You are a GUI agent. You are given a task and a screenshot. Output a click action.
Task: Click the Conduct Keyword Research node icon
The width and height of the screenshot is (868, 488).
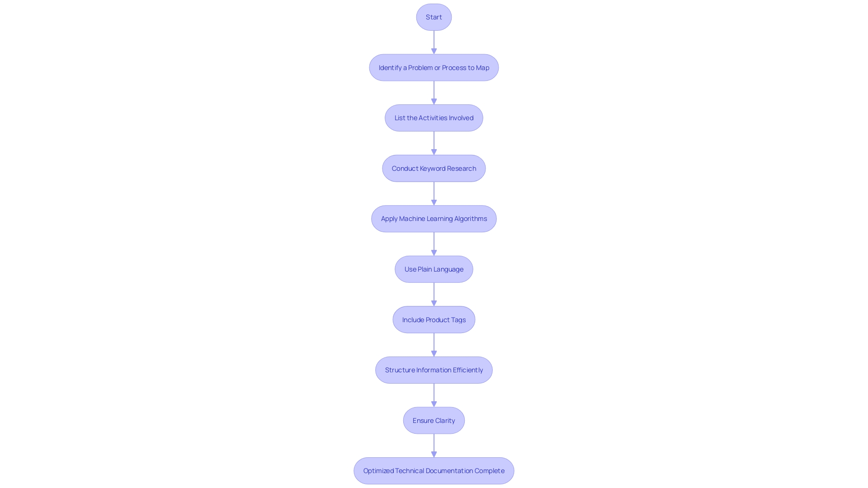pyautogui.click(x=434, y=168)
